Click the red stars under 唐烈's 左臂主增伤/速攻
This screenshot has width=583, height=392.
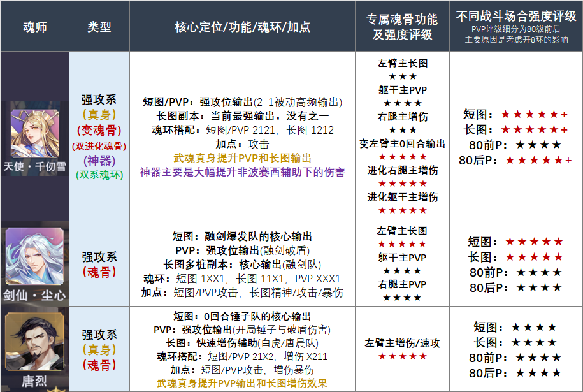click(402, 356)
